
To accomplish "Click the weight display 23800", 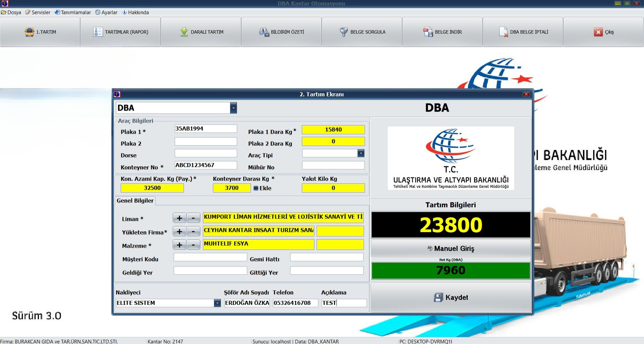I will click(451, 225).
